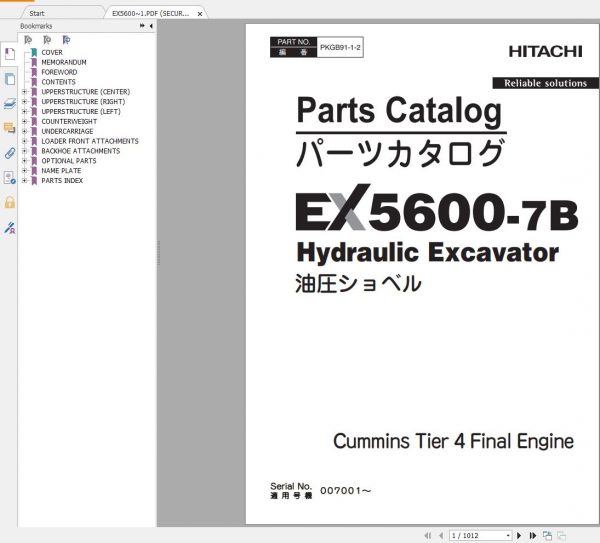
Task: Open the Comments panel icon
Action: [x=10, y=128]
